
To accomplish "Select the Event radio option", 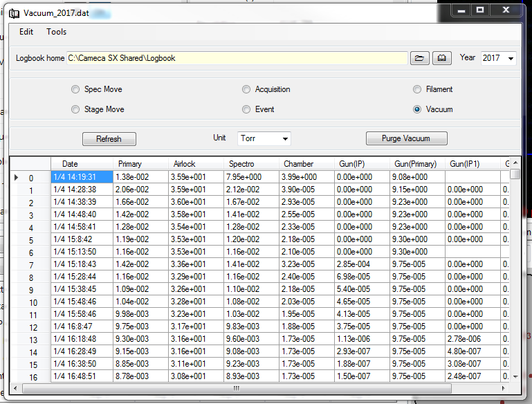I will pos(246,109).
